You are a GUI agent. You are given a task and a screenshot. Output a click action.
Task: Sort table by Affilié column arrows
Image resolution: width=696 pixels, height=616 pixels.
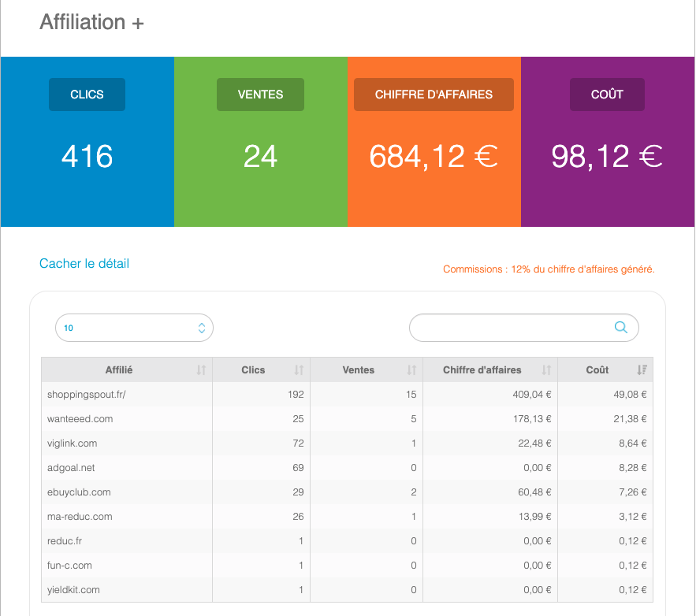coord(201,370)
